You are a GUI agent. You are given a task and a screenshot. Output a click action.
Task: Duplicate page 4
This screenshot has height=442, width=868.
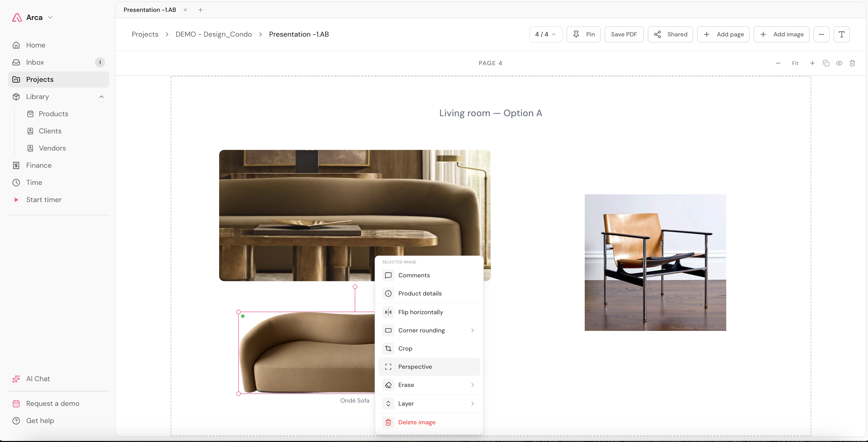pyautogui.click(x=826, y=63)
